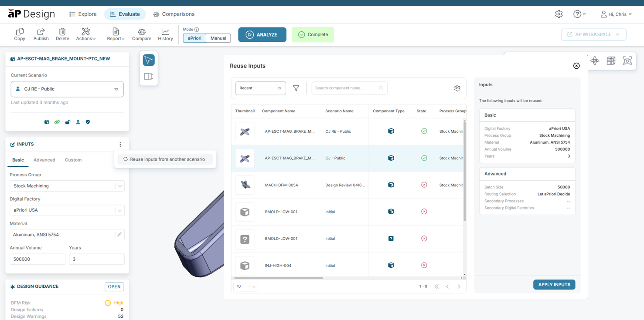Click the Delete trash icon
This screenshot has height=320, width=644.
62,34
